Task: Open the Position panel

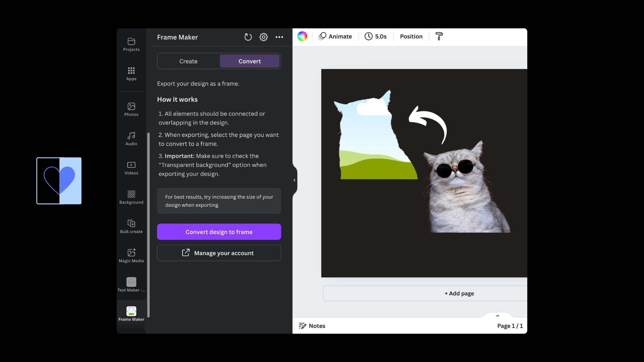Action: pos(411,37)
